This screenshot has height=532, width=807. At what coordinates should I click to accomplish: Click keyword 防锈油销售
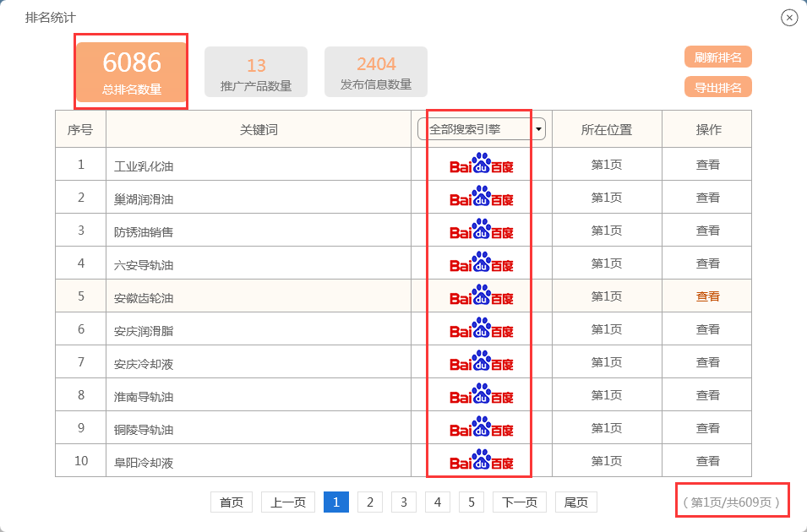[144, 232]
